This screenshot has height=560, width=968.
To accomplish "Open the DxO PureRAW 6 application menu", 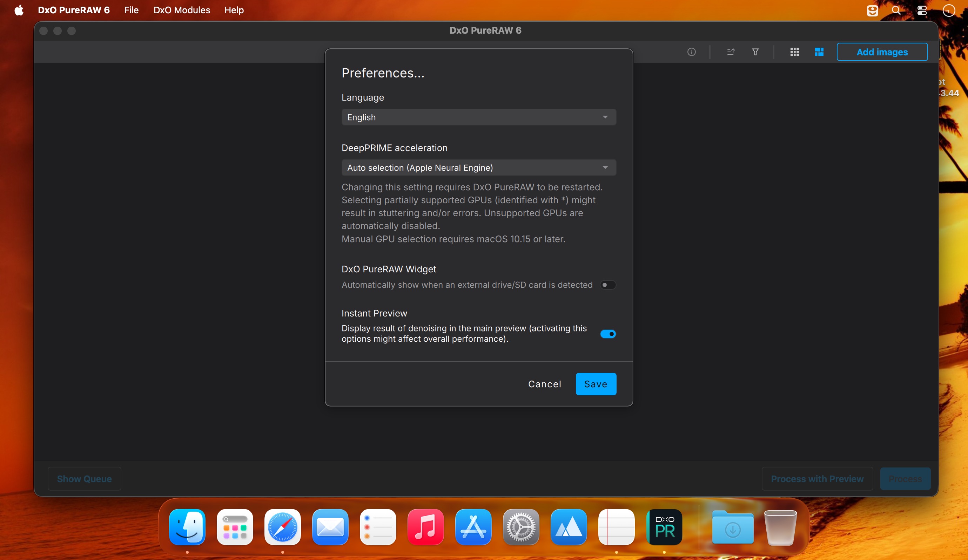I will [74, 10].
